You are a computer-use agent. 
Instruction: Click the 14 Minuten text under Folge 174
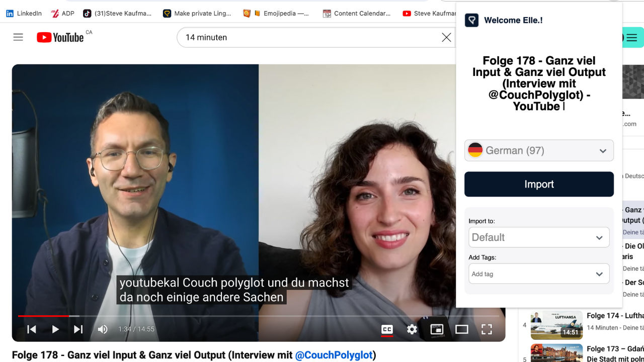click(603, 328)
